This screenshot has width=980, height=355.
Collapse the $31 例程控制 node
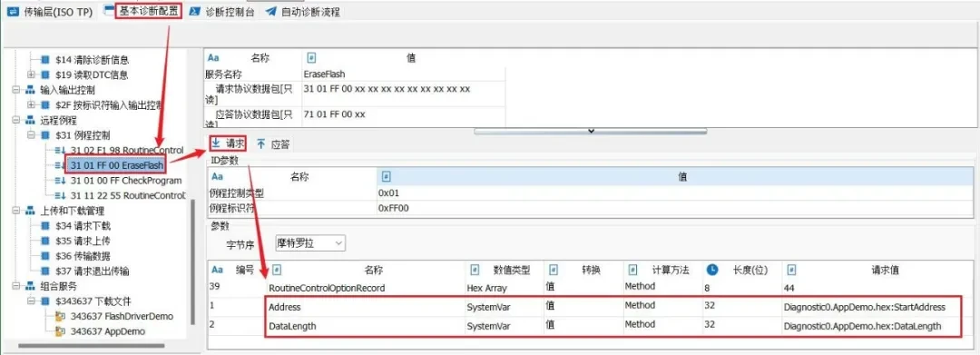(31, 135)
